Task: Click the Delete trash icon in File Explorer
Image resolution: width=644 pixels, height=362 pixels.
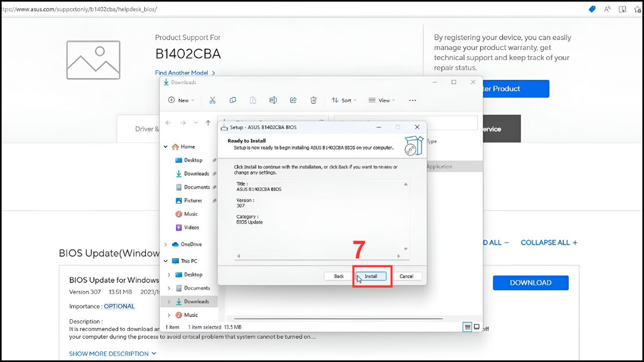Action: 313,100
